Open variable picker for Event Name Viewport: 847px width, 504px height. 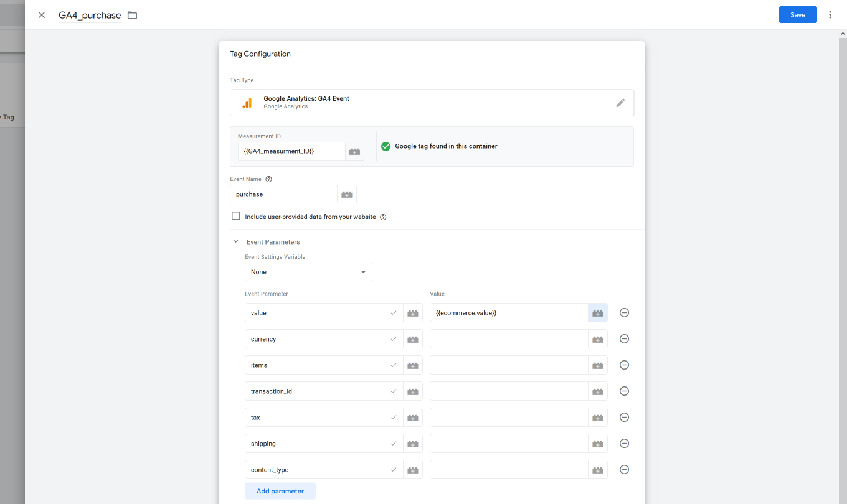pos(347,194)
